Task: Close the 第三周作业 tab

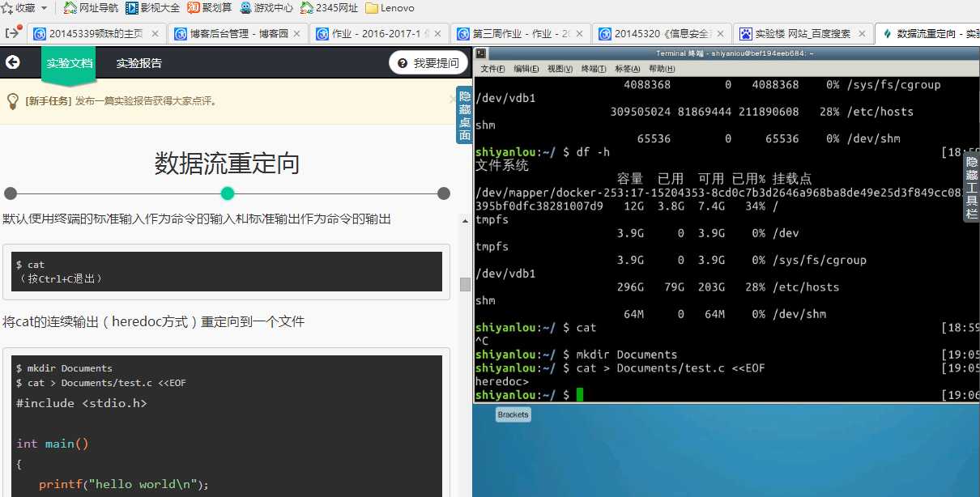Action: [x=579, y=34]
